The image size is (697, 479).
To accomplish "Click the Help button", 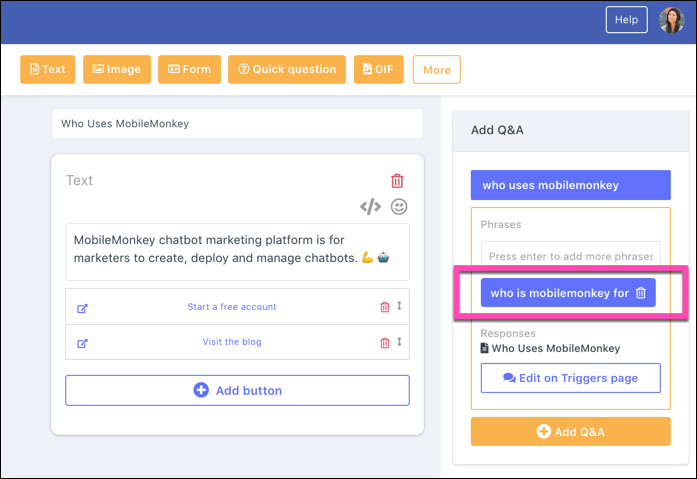I will [x=626, y=20].
